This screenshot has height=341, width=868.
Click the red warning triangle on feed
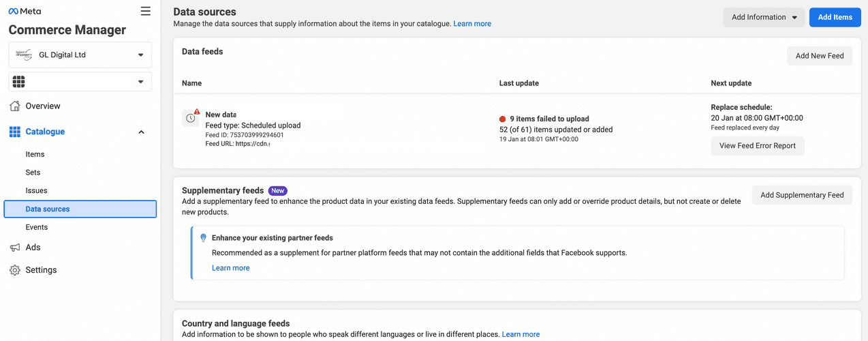click(x=197, y=111)
